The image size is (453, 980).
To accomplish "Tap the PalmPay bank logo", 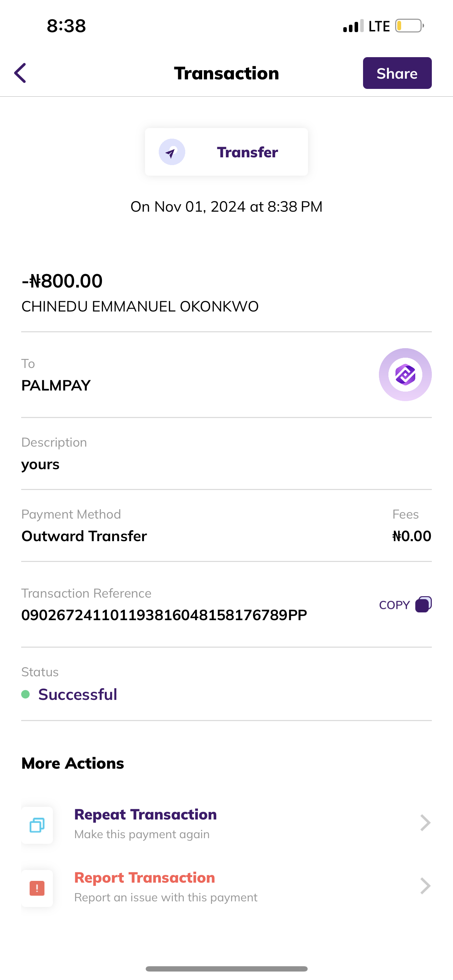I will (405, 375).
